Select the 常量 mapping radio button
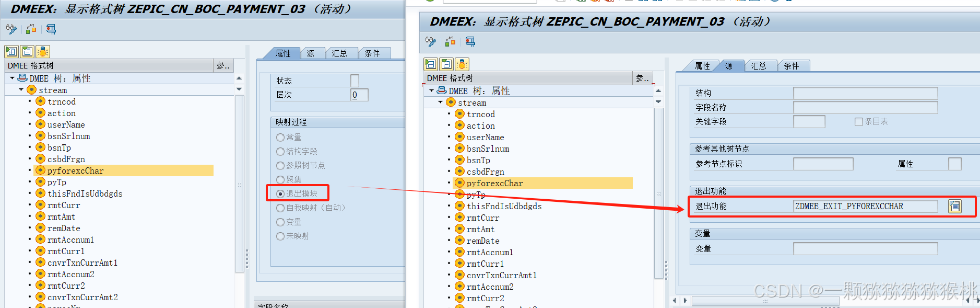 tap(280, 138)
